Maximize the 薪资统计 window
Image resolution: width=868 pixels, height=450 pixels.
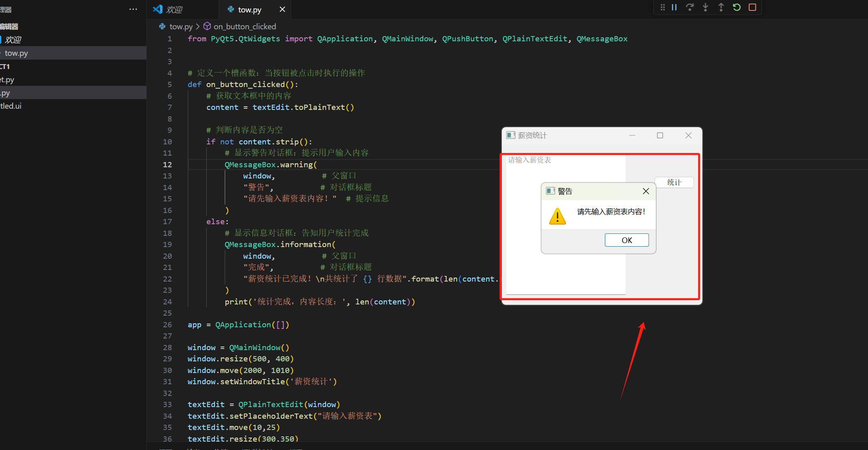pyautogui.click(x=660, y=136)
